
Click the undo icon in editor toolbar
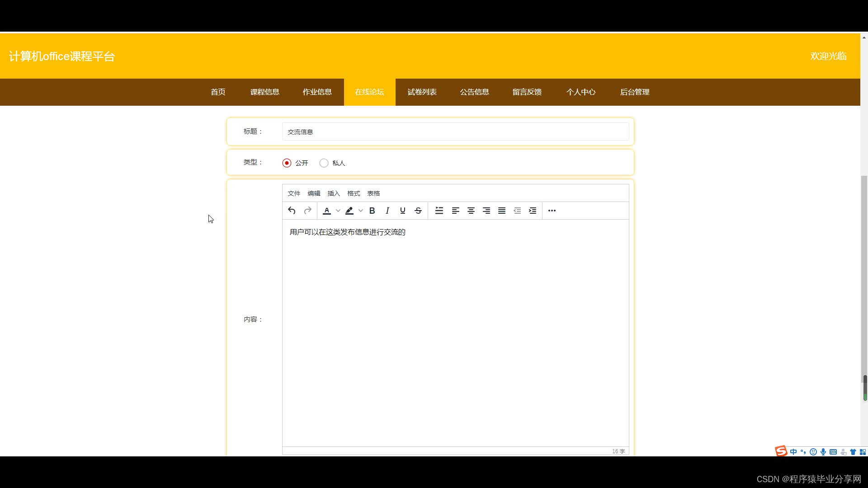[x=292, y=211]
